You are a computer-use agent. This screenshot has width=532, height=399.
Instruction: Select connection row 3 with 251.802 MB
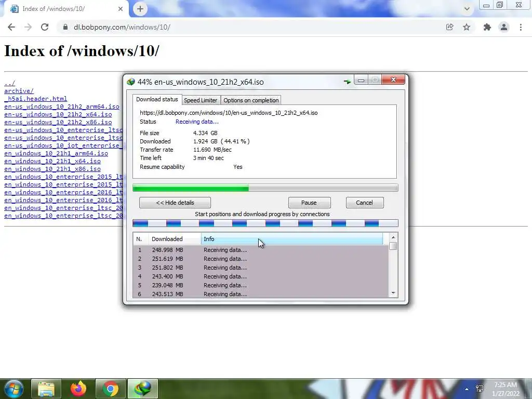(261, 268)
